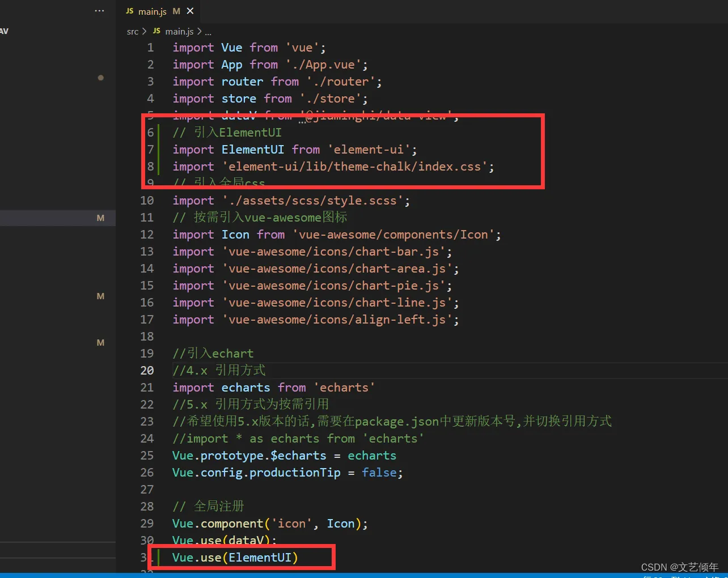Viewport: 728px width, 578px height.
Task: Select the modified dot indicator in the sidebar
Action: coord(100,78)
